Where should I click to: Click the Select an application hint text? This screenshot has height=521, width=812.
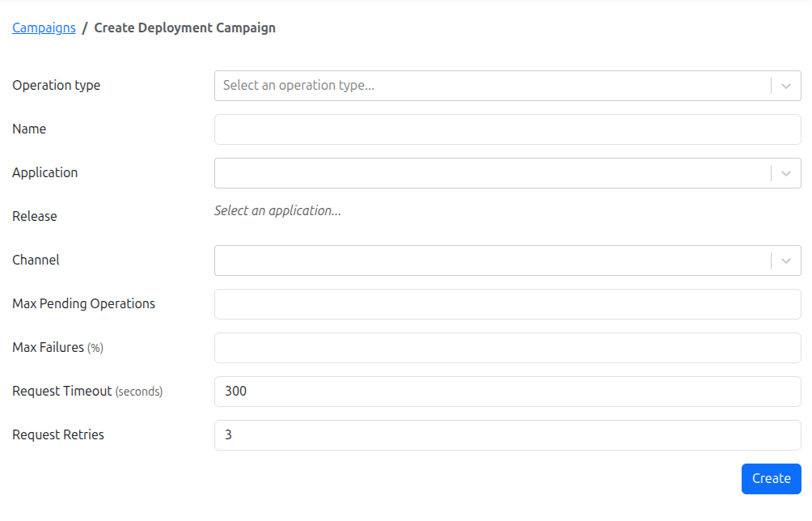(277, 210)
